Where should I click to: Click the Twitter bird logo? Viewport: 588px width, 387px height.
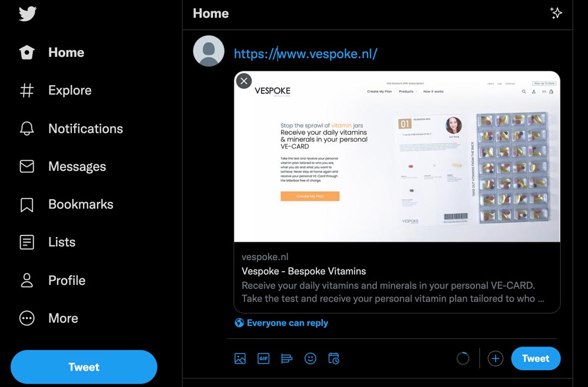28,14
